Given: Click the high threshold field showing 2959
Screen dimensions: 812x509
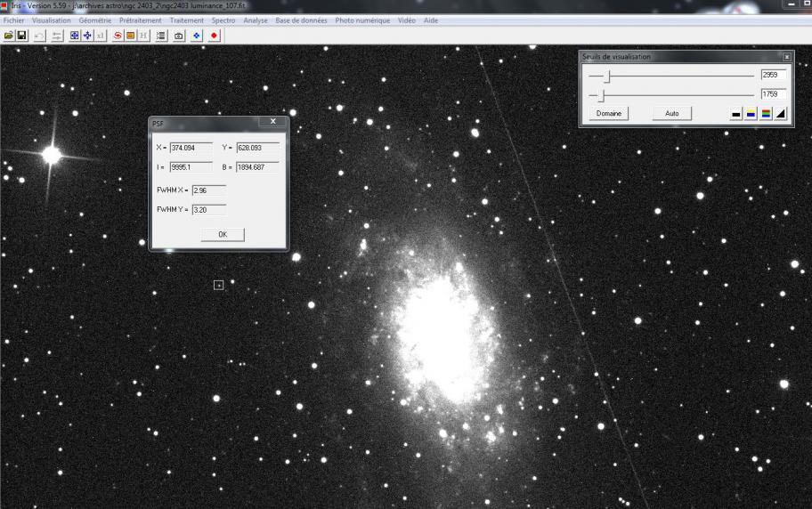Looking at the screenshot, I should pos(774,75).
